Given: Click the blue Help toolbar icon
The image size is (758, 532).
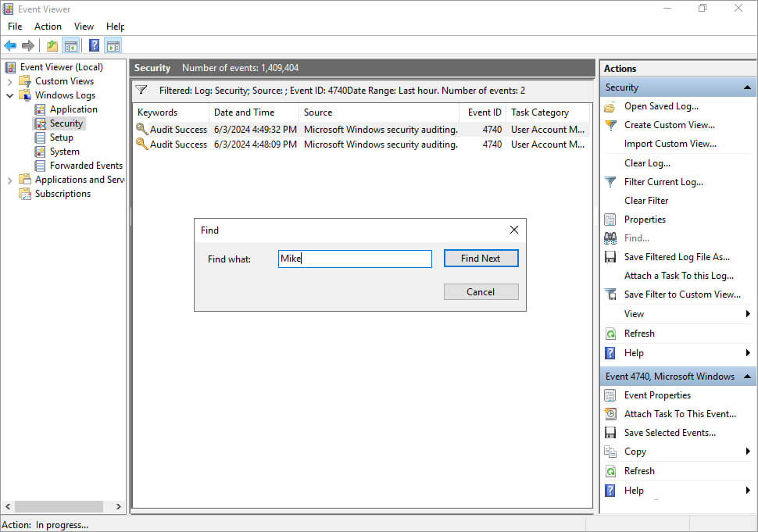Looking at the screenshot, I should (95, 46).
